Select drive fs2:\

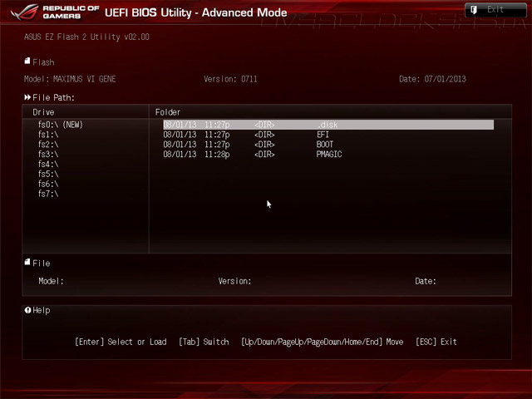point(48,144)
